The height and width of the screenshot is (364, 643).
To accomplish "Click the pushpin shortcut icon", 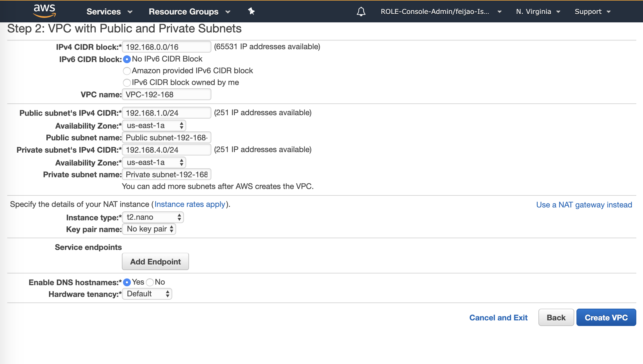I will click(251, 11).
